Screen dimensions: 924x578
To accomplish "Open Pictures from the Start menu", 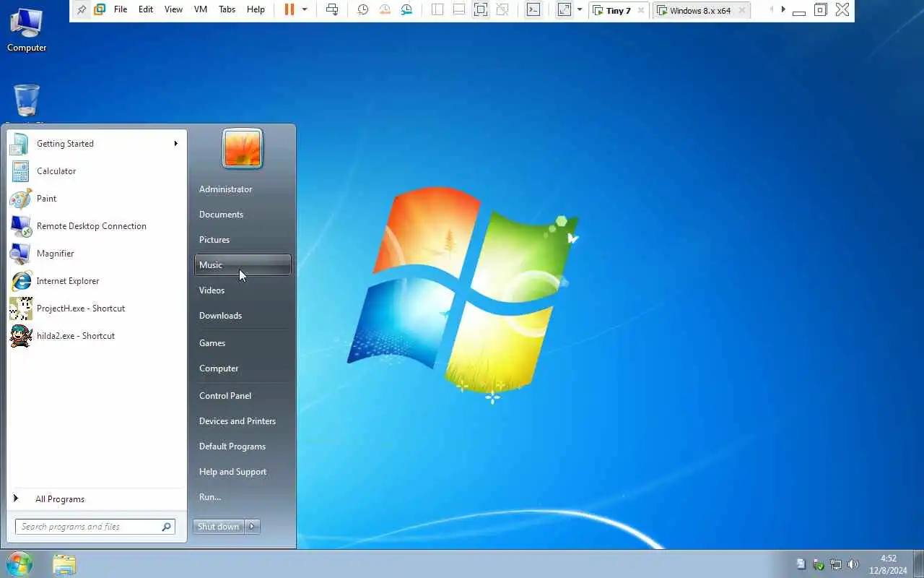I will coord(243,240).
